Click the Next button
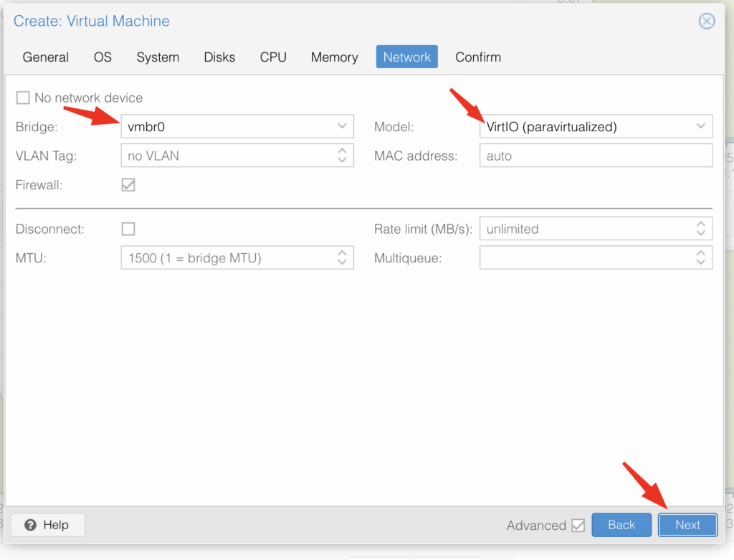This screenshot has height=560, width=734. tap(687, 525)
